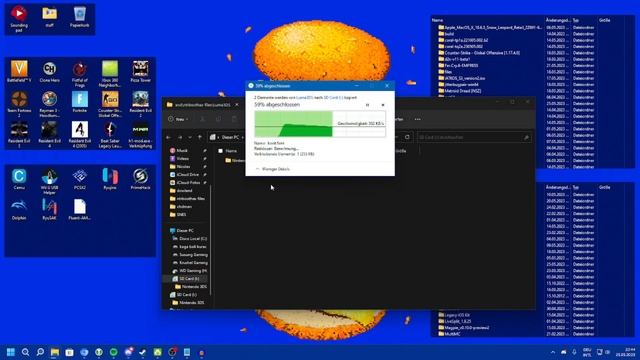Show hidden tray icons with taskbar chevron

coord(553,352)
